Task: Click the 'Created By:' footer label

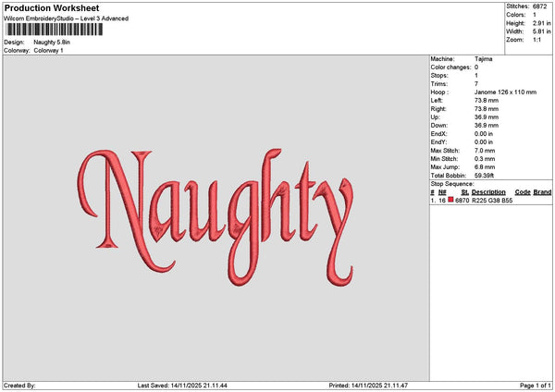Action: coord(19,386)
